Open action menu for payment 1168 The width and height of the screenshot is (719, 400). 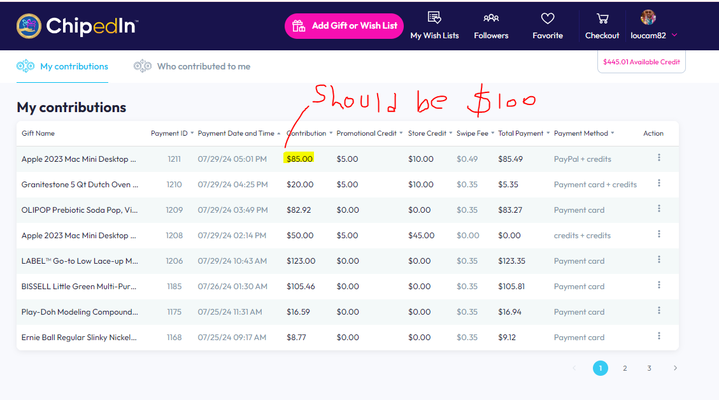point(659,336)
